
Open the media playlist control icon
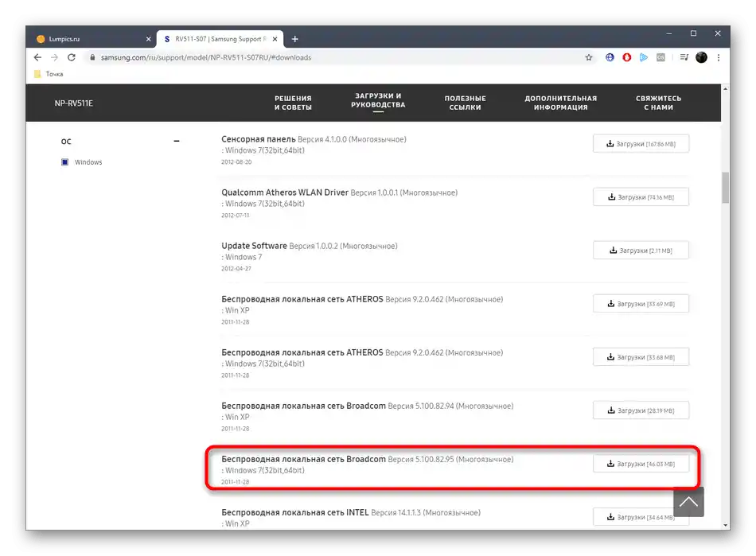tap(684, 57)
